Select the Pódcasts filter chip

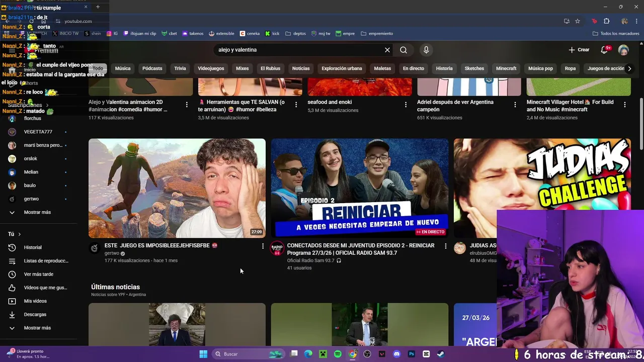click(152, 68)
